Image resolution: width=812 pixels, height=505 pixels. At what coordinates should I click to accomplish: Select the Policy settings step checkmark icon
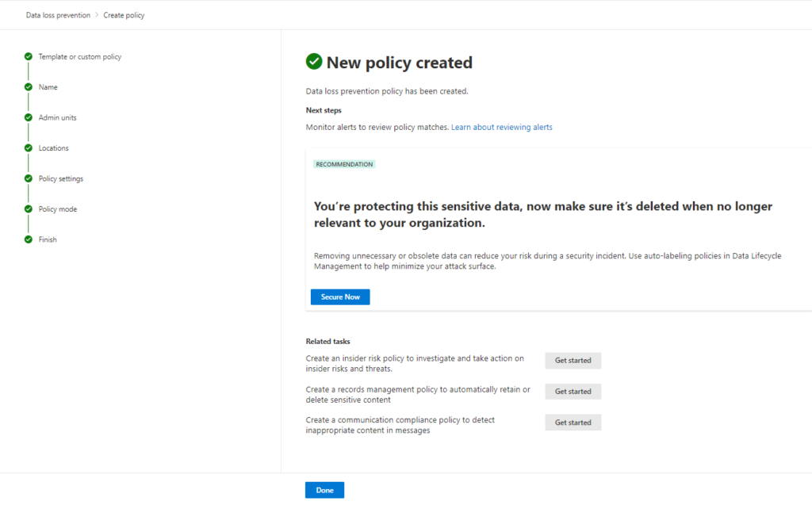pos(29,178)
